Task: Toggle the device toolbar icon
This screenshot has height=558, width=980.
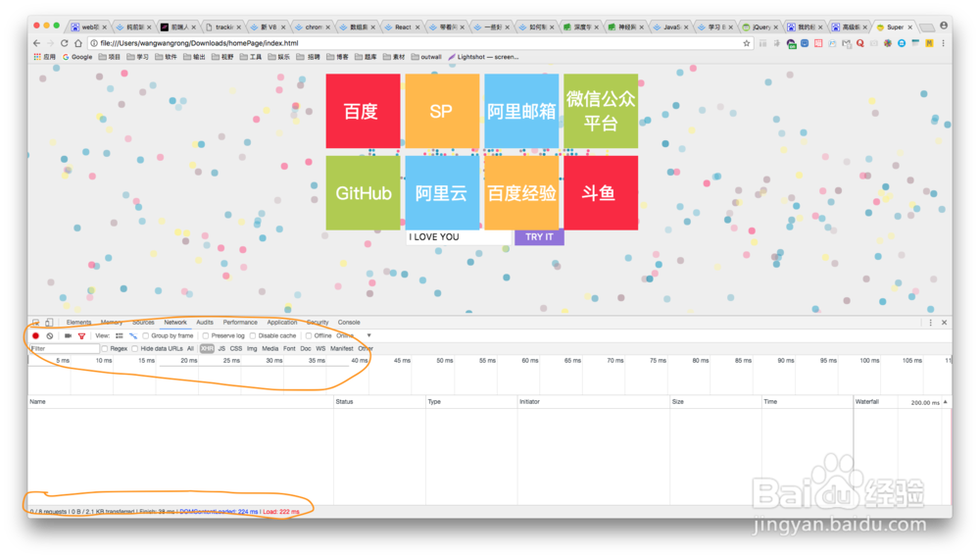Action: tap(49, 323)
